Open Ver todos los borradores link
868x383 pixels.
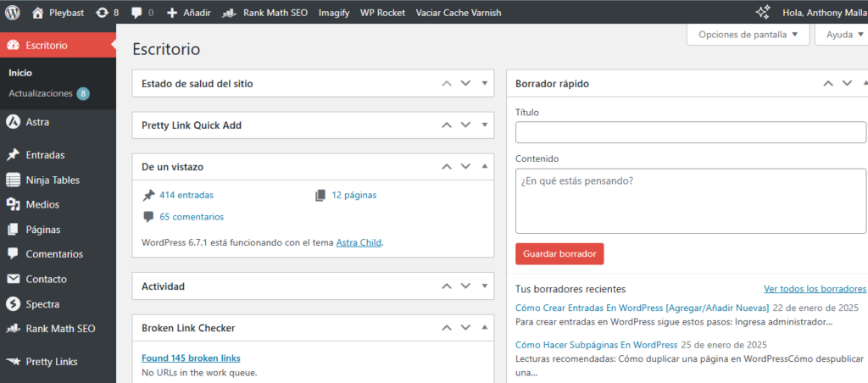[815, 289]
